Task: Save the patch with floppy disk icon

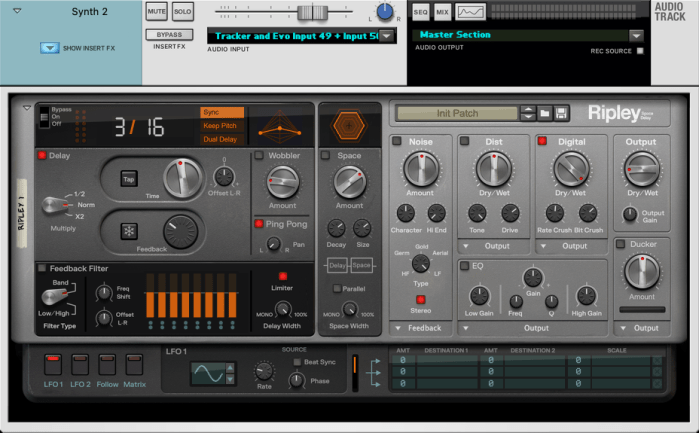Action: [561, 113]
